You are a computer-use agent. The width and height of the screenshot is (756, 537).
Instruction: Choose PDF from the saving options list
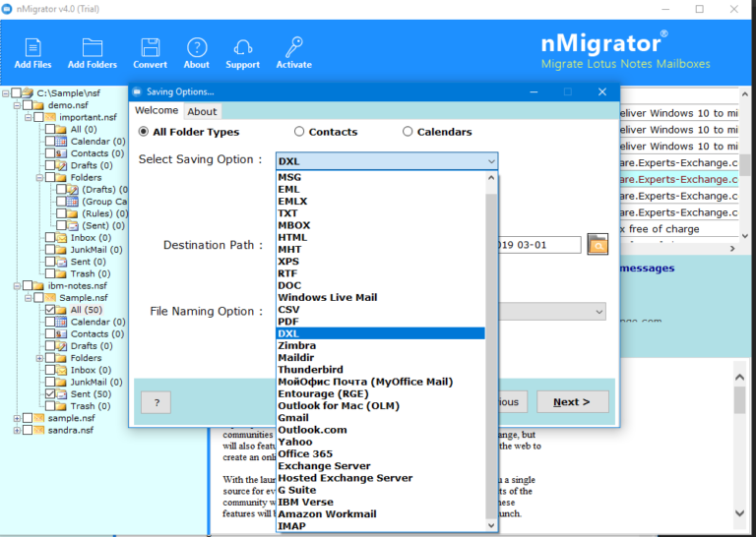tap(381, 322)
